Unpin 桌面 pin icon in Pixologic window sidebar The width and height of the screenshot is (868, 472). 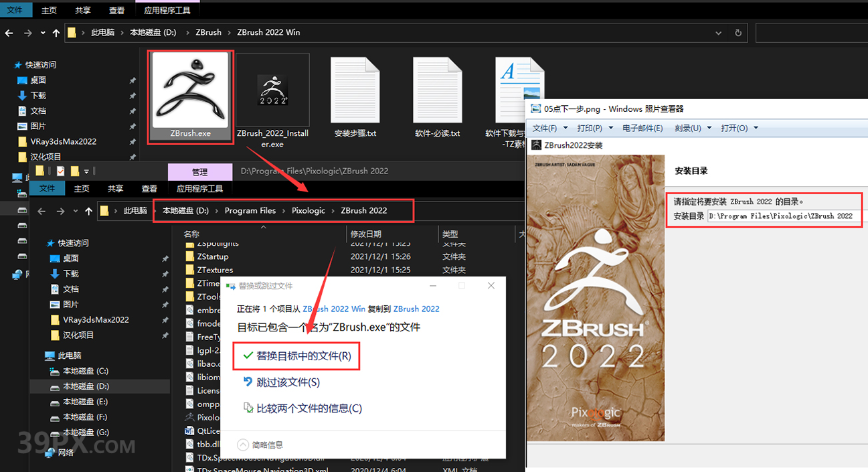(x=165, y=258)
